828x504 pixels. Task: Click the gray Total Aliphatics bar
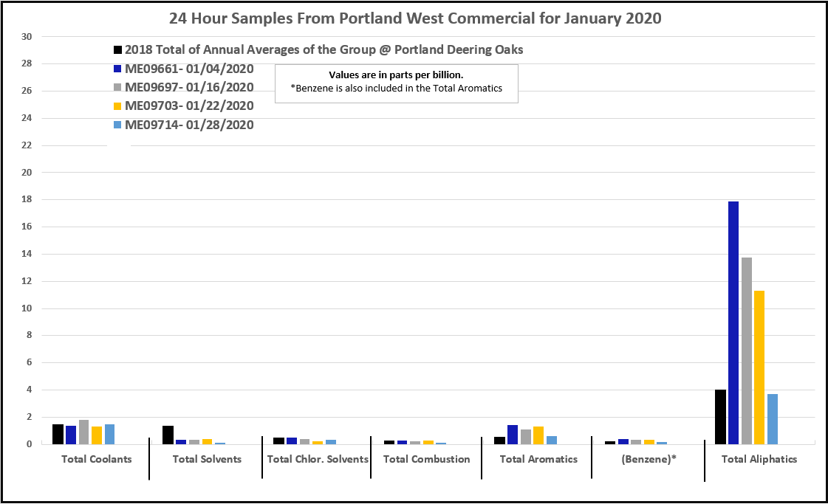[x=746, y=351]
